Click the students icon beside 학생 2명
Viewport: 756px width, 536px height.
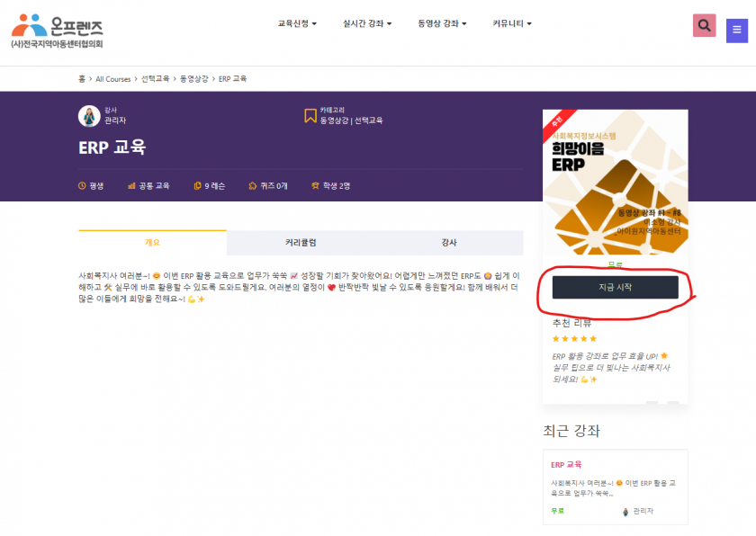(x=315, y=186)
